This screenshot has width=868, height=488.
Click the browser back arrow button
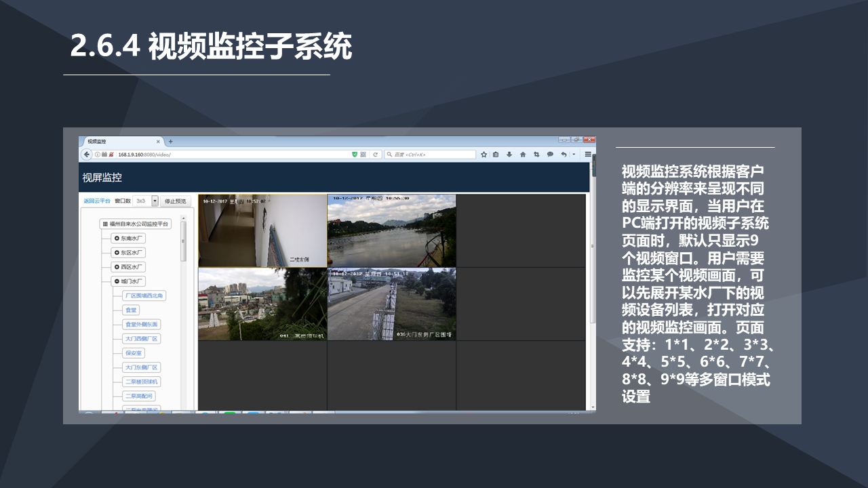87,155
